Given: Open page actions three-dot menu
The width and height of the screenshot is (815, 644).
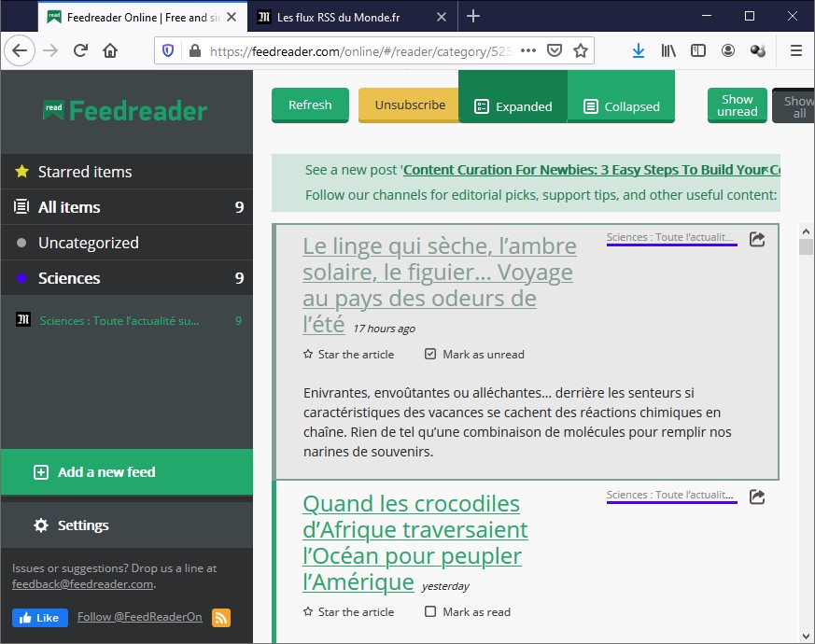Looking at the screenshot, I should click(x=527, y=51).
